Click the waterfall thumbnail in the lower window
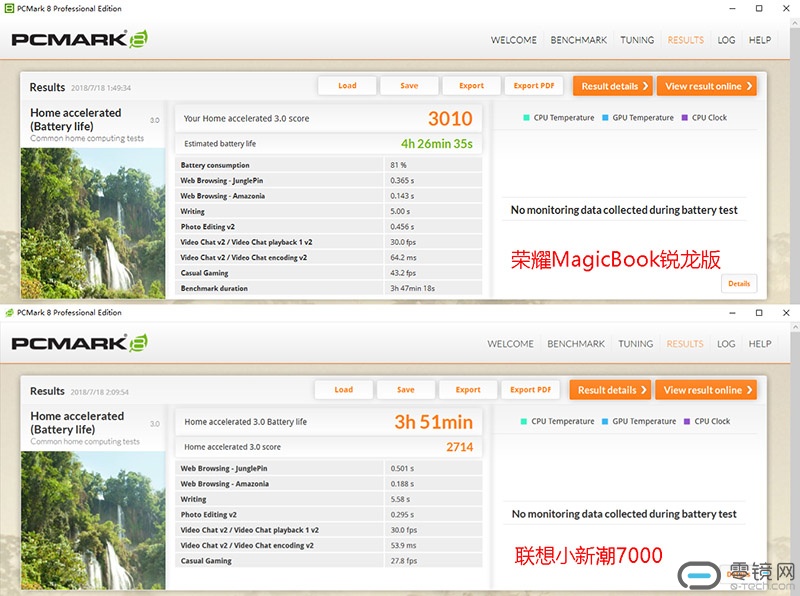 pos(93,520)
